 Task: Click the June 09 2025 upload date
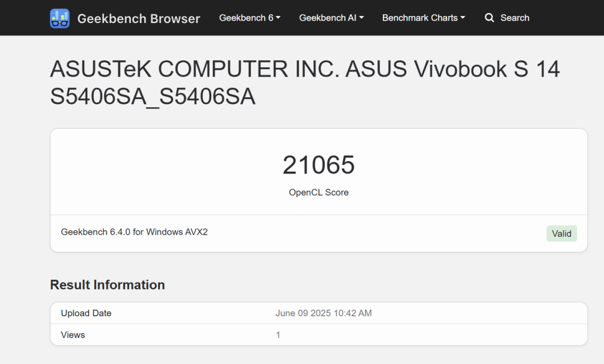point(323,313)
